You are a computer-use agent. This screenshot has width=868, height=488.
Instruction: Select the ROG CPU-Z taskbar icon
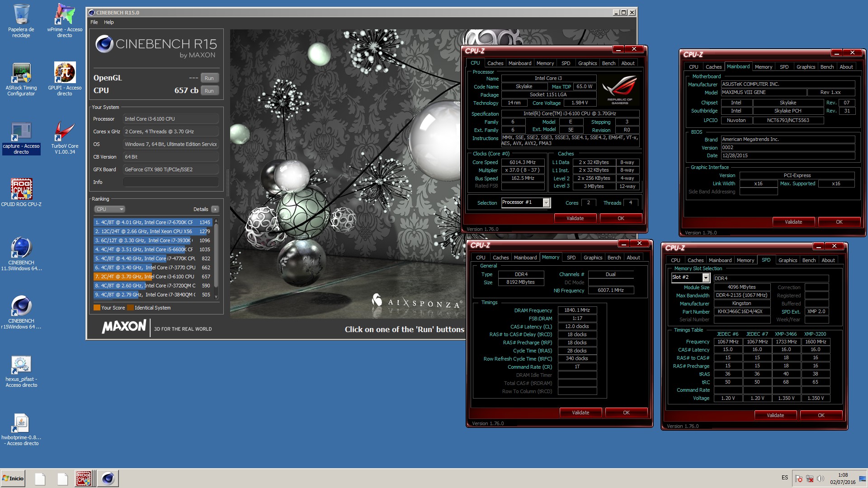pos(84,478)
